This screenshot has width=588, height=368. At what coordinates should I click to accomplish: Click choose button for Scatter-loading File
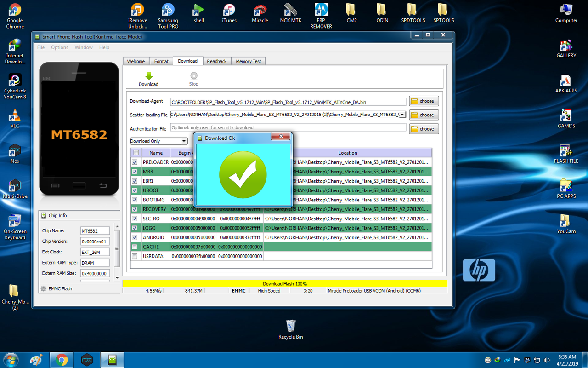424,115
